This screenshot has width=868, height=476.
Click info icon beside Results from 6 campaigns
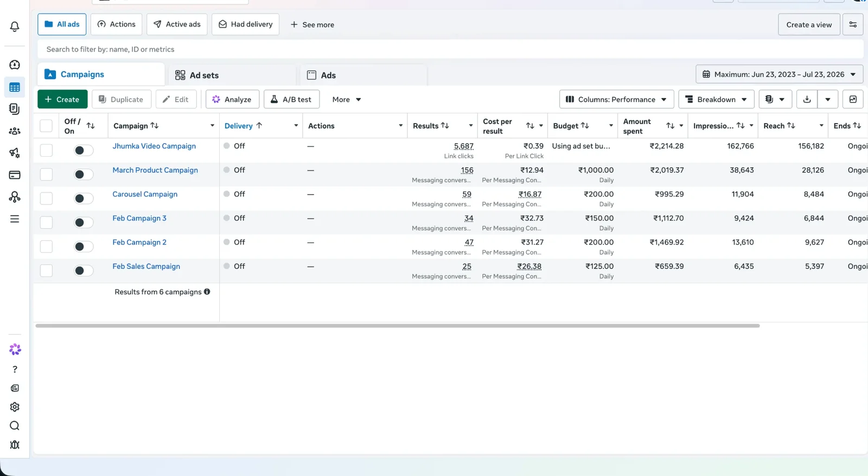tap(207, 292)
